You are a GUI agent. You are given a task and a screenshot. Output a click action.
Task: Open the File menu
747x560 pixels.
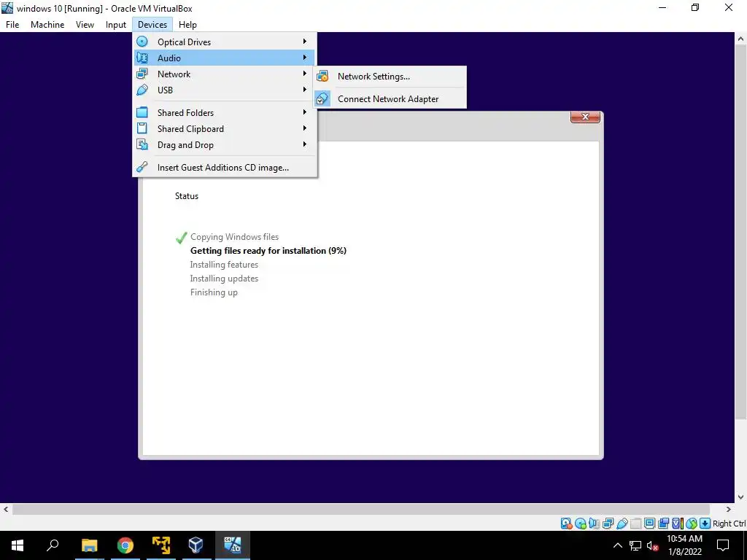click(x=12, y=25)
